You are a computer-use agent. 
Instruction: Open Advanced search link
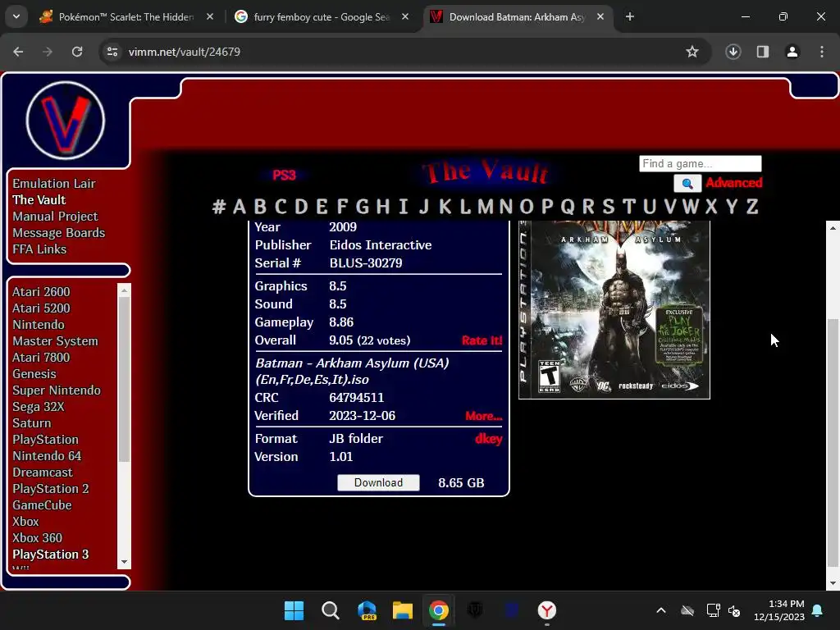point(733,183)
